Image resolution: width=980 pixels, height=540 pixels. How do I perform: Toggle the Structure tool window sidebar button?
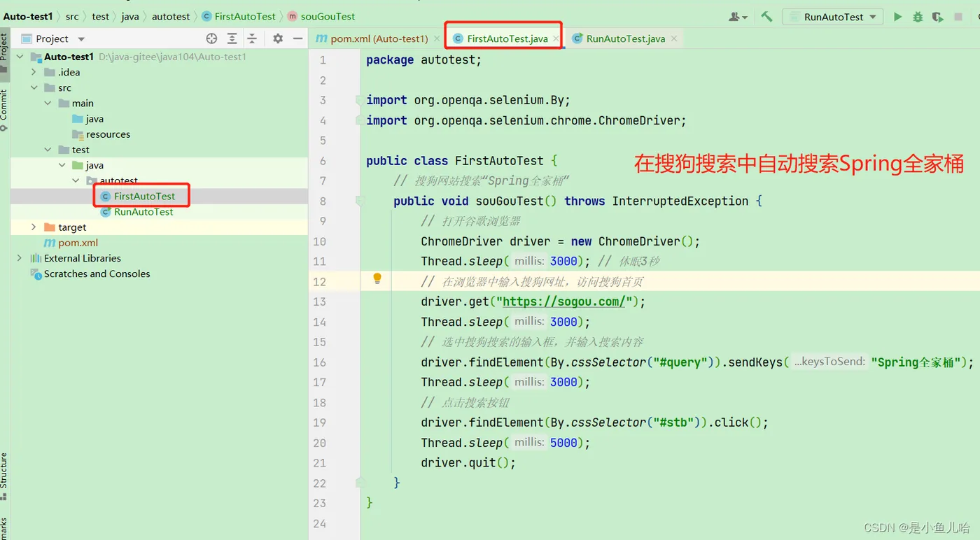coord(4,476)
